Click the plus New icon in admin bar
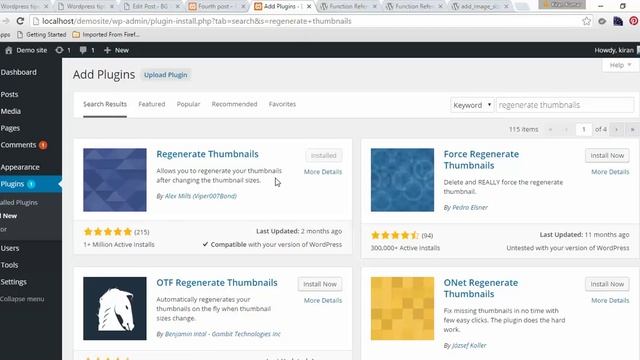Image resolution: width=640 pixels, height=360 pixels. [107, 50]
